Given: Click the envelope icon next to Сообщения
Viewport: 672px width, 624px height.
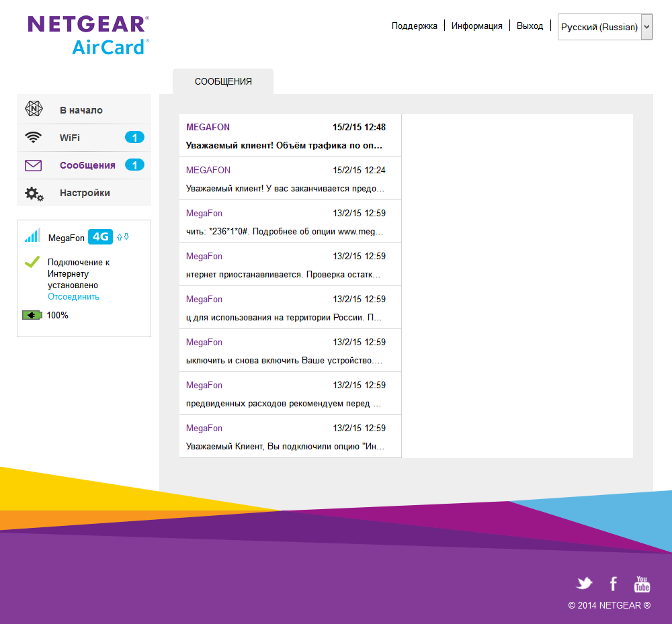Looking at the screenshot, I should pyautogui.click(x=33, y=165).
